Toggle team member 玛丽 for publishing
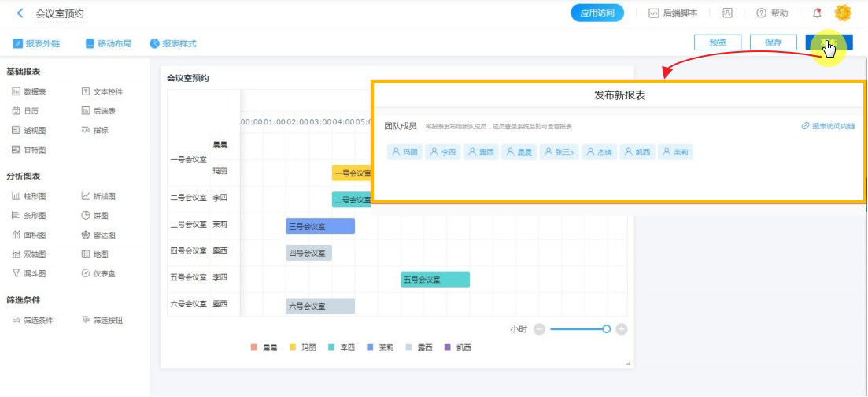Image resolution: width=868 pixels, height=397 pixels. click(x=404, y=152)
